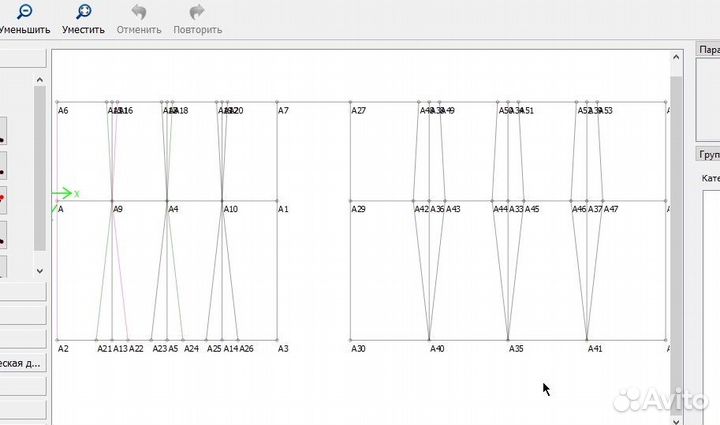
Task: Redo with the Повторить arrow icon
Action: point(197,11)
